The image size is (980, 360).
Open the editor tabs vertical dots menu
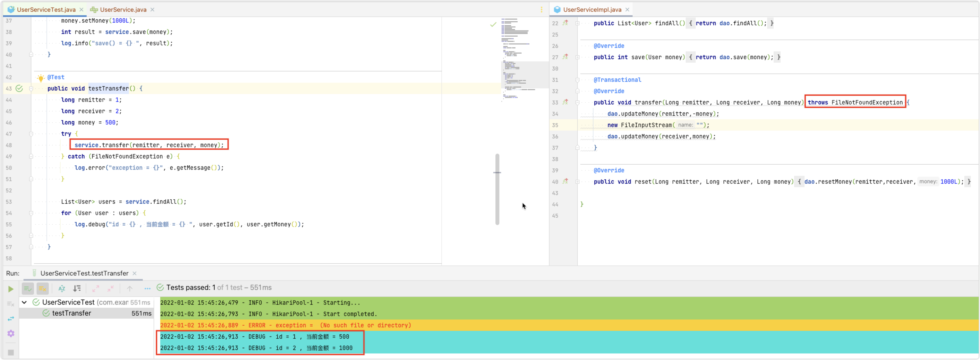541,10
